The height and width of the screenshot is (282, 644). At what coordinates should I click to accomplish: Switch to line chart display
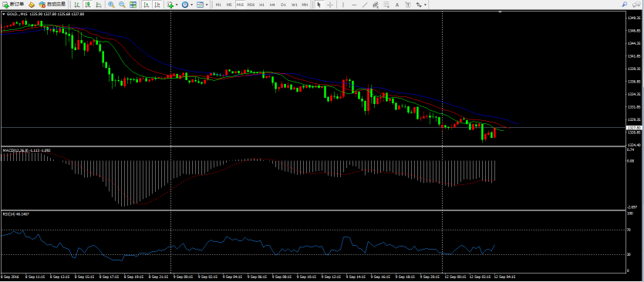(x=99, y=5)
